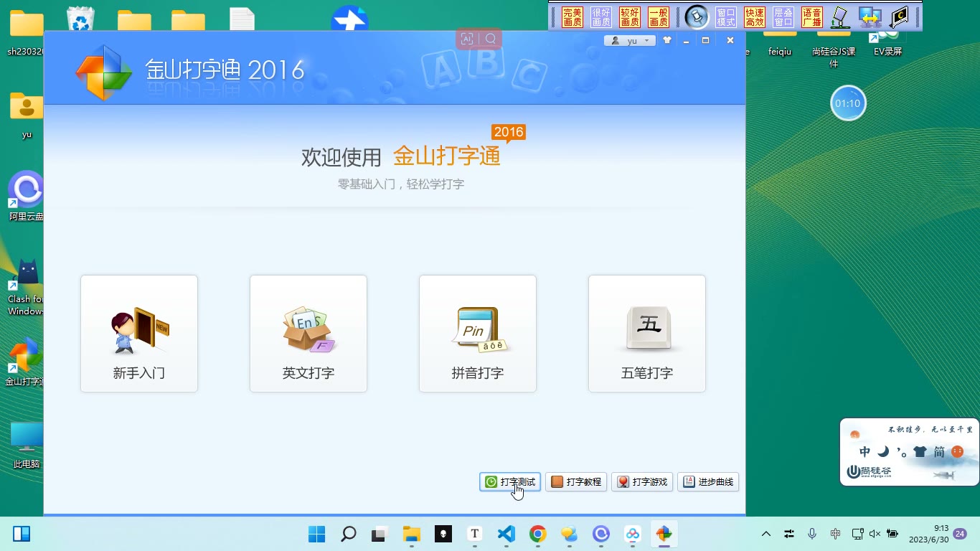Open 拼音打字 Pinyin typing module
Image resolution: width=980 pixels, height=551 pixels.
(x=478, y=334)
